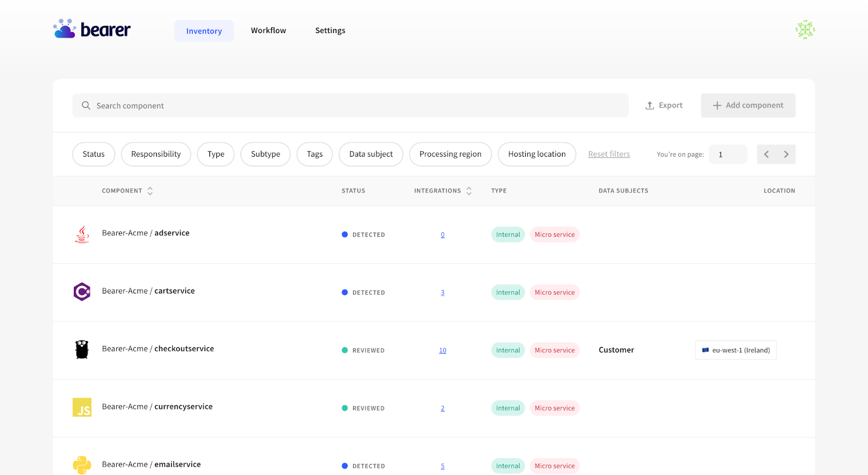Click the Java icon for adservice
The width and height of the screenshot is (868, 475).
pyautogui.click(x=82, y=235)
